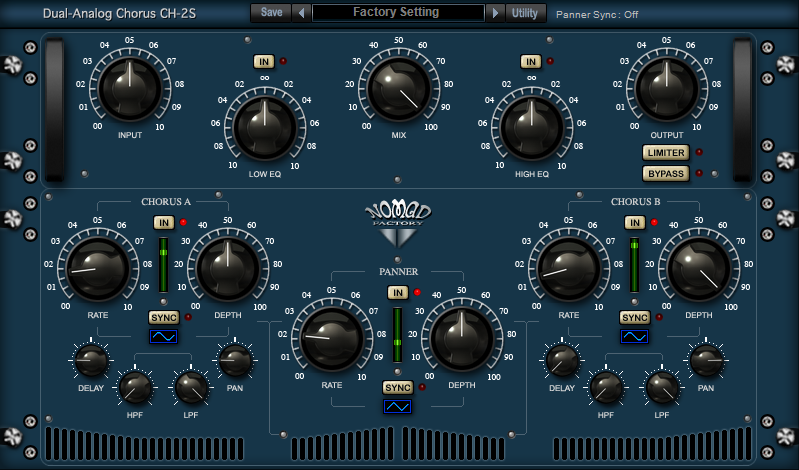Click the Dual-Analog Chorus CH-2S title
The image size is (799, 470).
[x=119, y=13]
